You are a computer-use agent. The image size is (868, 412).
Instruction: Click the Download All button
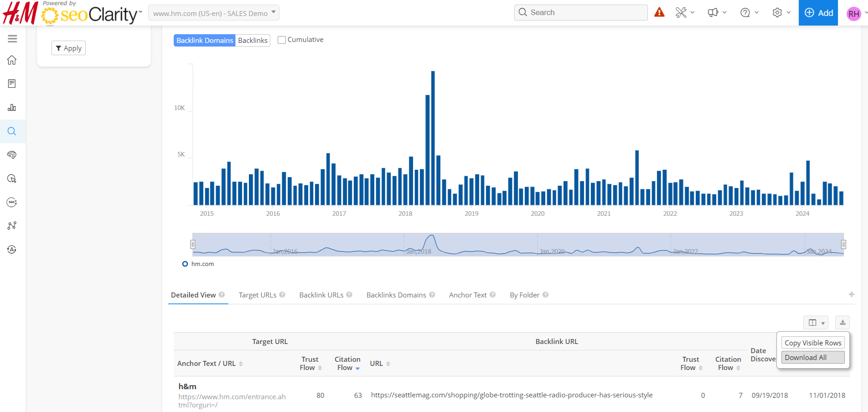(813, 358)
